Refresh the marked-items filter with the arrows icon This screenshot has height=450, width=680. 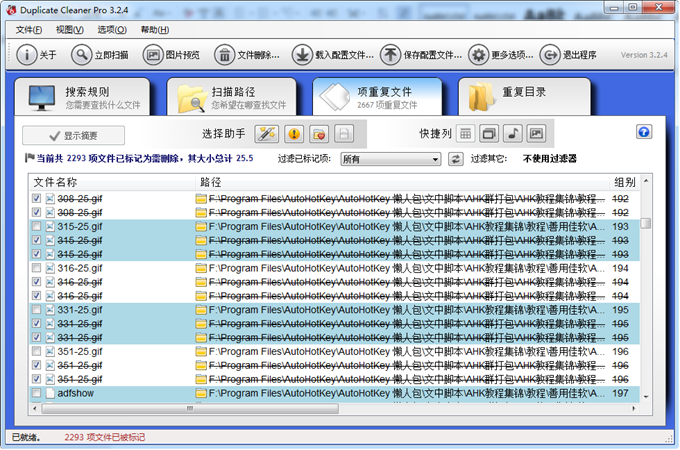[x=455, y=159]
